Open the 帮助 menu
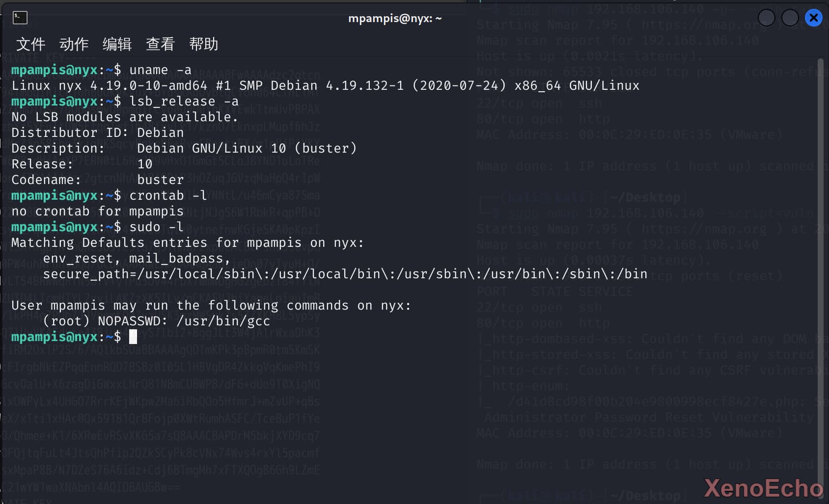Image resolution: width=829 pixels, height=504 pixels. click(203, 44)
